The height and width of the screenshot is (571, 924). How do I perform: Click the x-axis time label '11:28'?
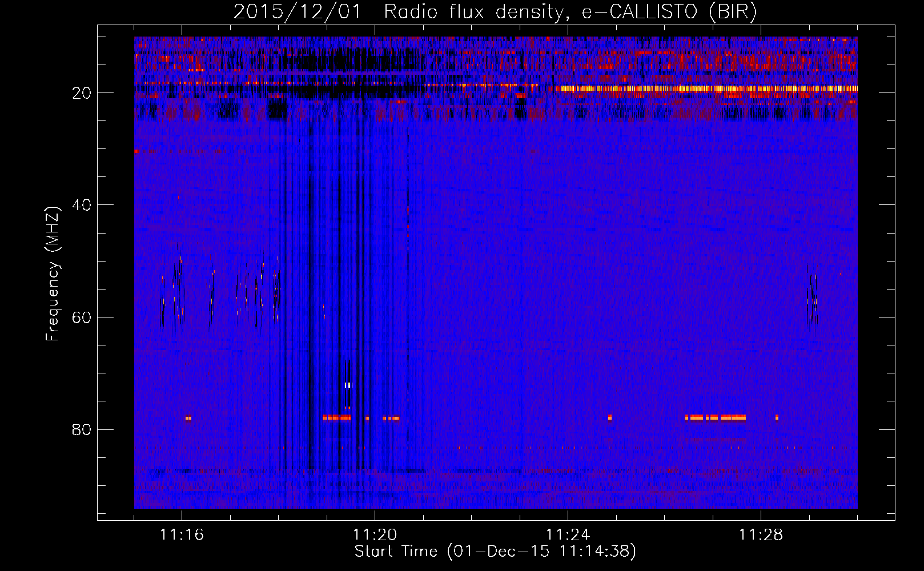pos(761,535)
